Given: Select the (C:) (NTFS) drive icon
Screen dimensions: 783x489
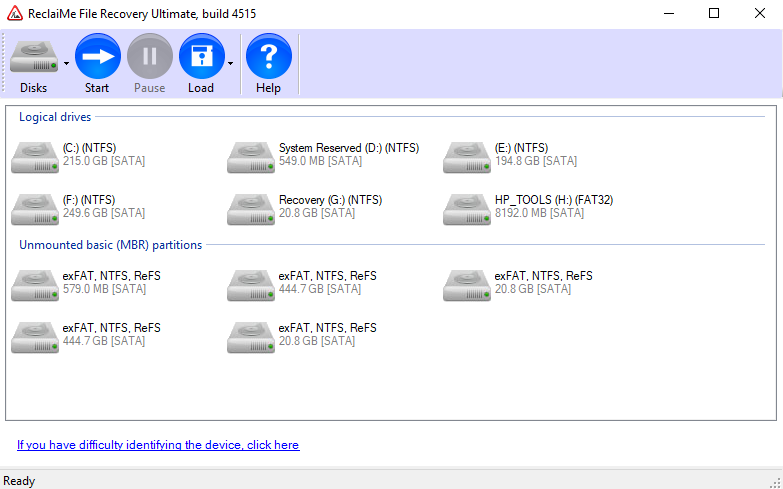Looking at the screenshot, I should pos(35,157).
